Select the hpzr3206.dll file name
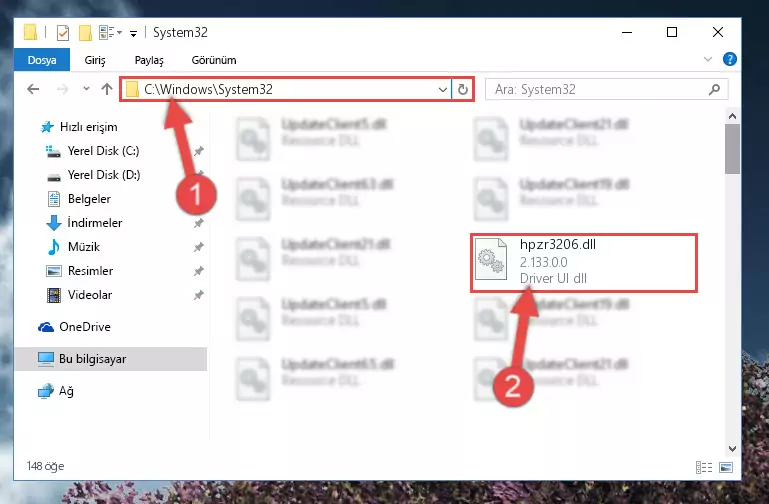This screenshot has height=504, width=769. pos(558,244)
